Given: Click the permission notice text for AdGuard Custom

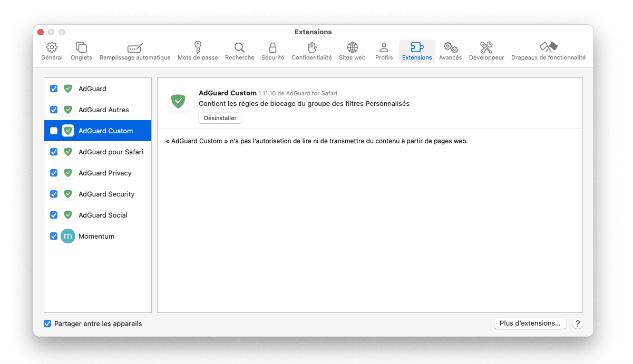Looking at the screenshot, I should (316, 141).
